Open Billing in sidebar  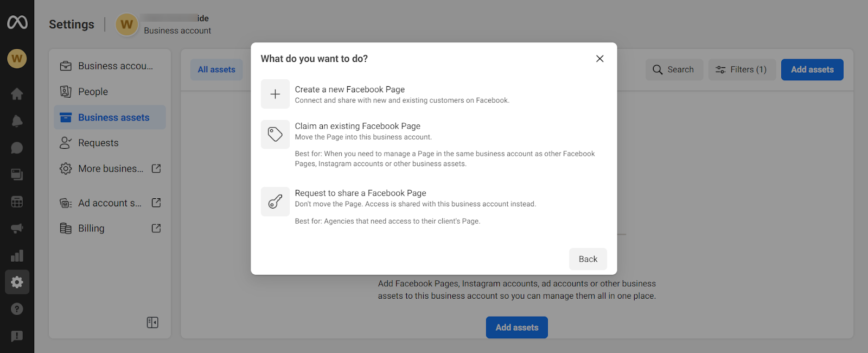click(x=110, y=228)
